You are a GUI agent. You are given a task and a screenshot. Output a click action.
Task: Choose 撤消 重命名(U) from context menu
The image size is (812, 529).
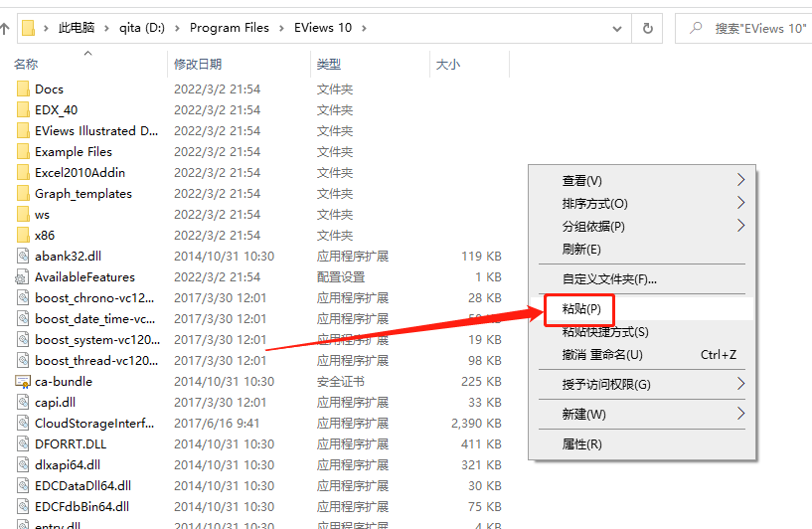pyautogui.click(x=642, y=355)
